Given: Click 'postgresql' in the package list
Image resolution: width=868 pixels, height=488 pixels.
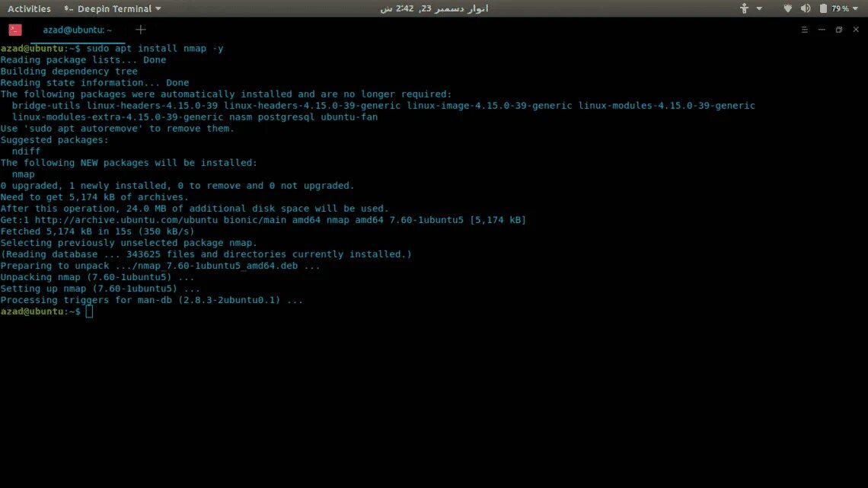Looking at the screenshot, I should click(286, 116).
